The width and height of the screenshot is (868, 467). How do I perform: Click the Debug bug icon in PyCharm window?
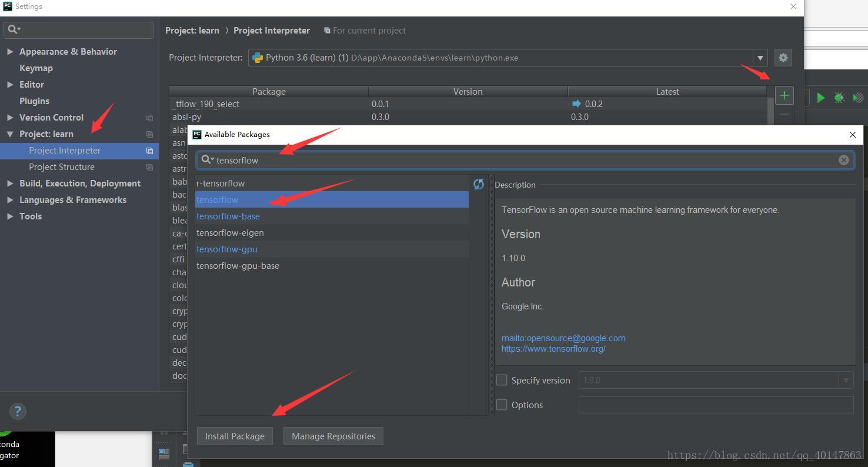[839, 98]
